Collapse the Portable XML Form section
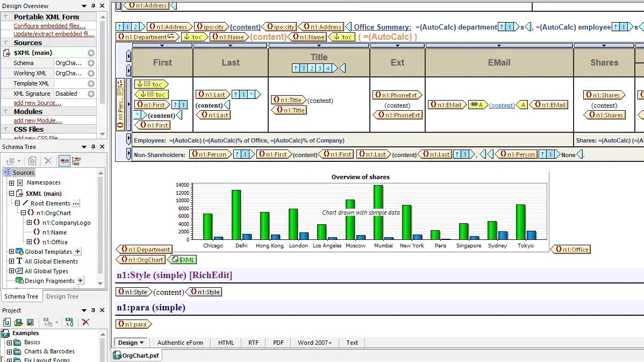This screenshot has width=644, height=362. pos(6,17)
